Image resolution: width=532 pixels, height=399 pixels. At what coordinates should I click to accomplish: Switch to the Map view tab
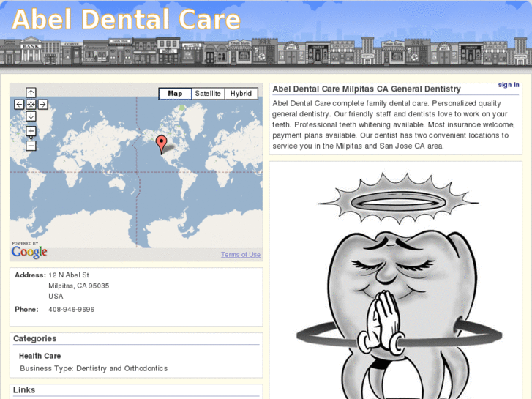pyautogui.click(x=175, y=94)
